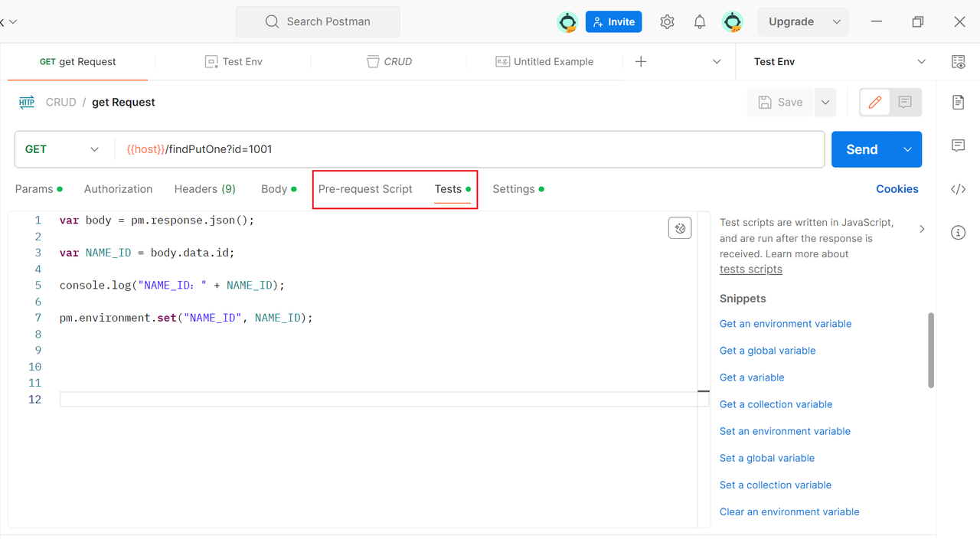Open environment quick look icon
The image size is (980, 539).
(x=958, y=61)
